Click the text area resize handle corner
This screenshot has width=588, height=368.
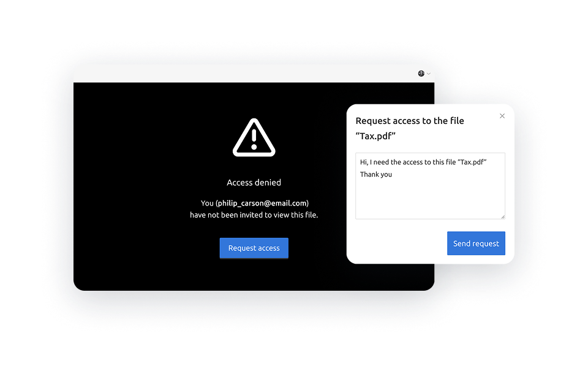pyautogui.click(x=503, y=217)
